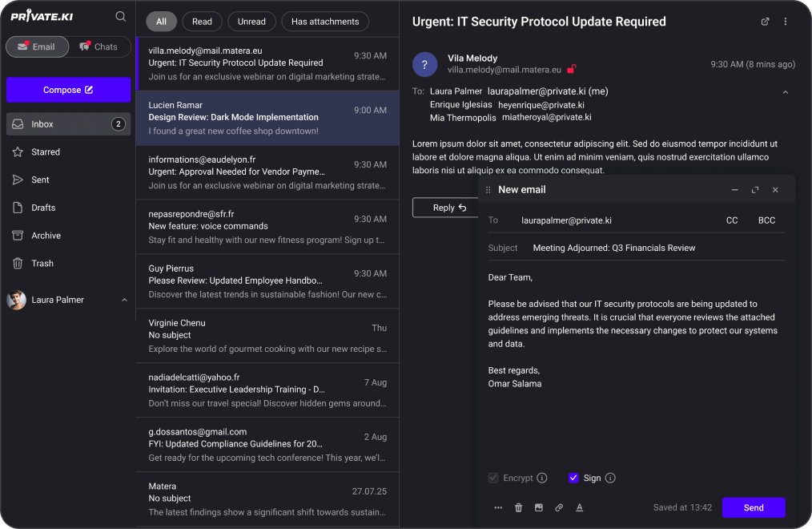The width and height of the screenshot is (812, 529).
Task: Toggle the Sign checkbox
Action: (x=573, y=478)
